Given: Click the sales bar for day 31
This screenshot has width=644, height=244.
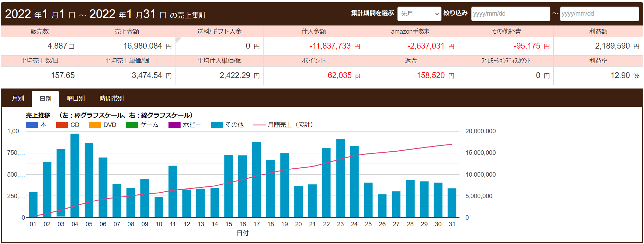Looking at the screenshot, I should (x=452, y=203).
